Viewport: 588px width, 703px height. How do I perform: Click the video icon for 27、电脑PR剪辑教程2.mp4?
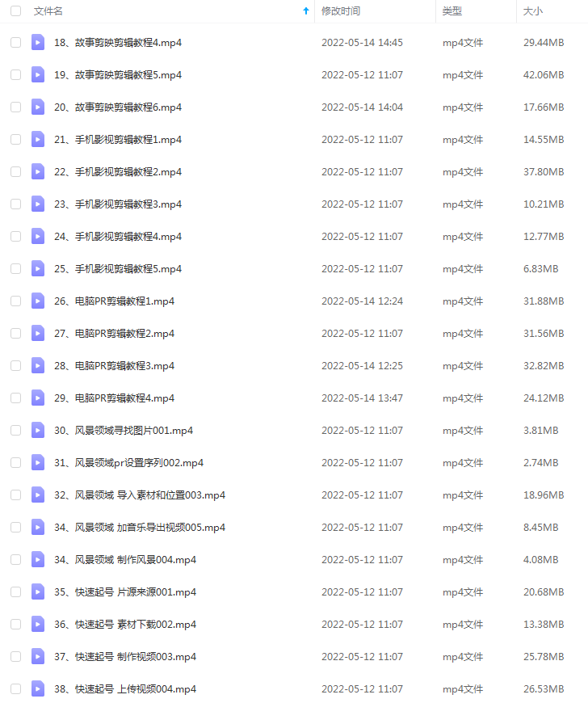click(x=38, y=333)
